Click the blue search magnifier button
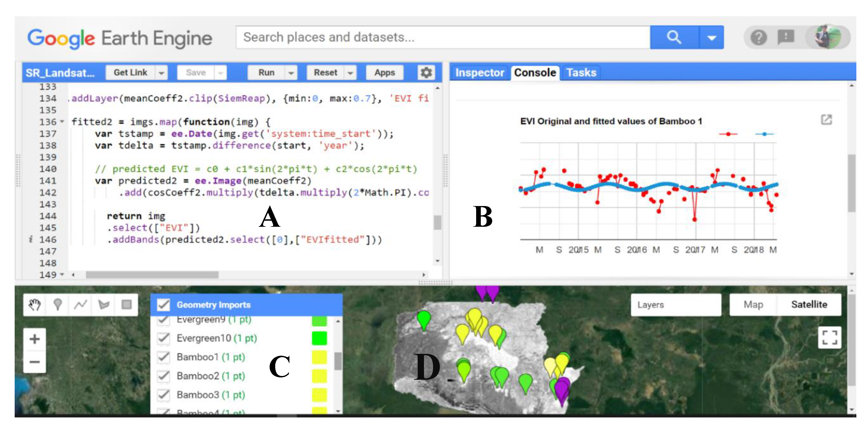This screenshot has width=868, height=430. click(674, 37)
